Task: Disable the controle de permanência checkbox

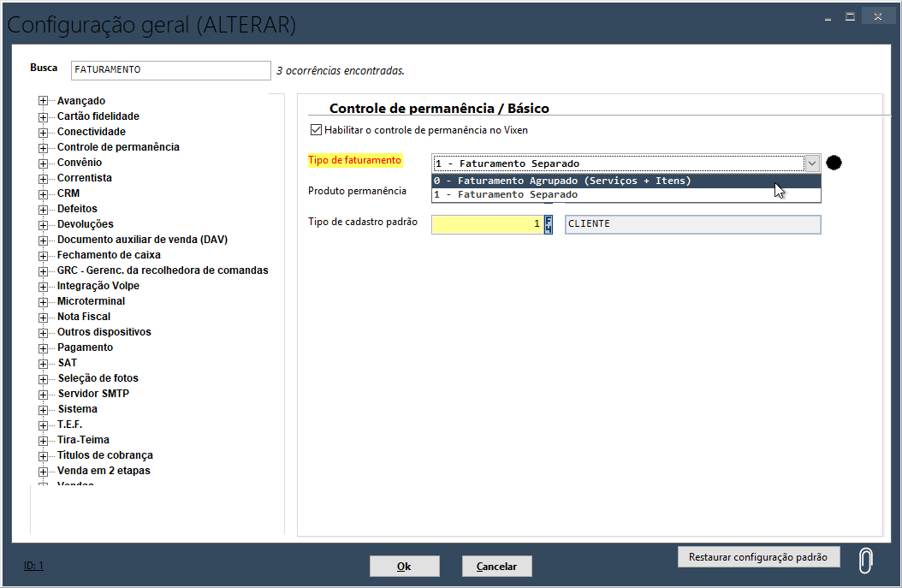Action: pos(316,130)
